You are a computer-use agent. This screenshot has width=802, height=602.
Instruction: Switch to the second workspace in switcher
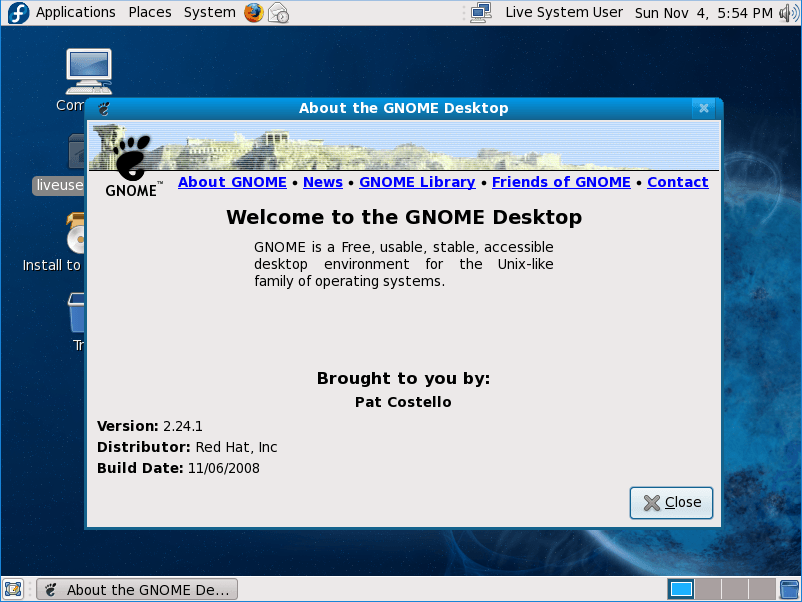click(708, 589)
